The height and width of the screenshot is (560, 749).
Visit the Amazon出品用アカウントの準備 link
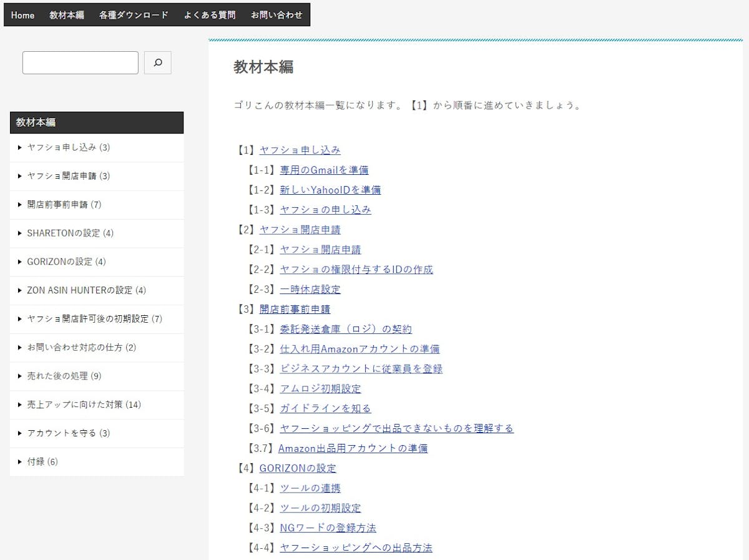click(353, 448)
